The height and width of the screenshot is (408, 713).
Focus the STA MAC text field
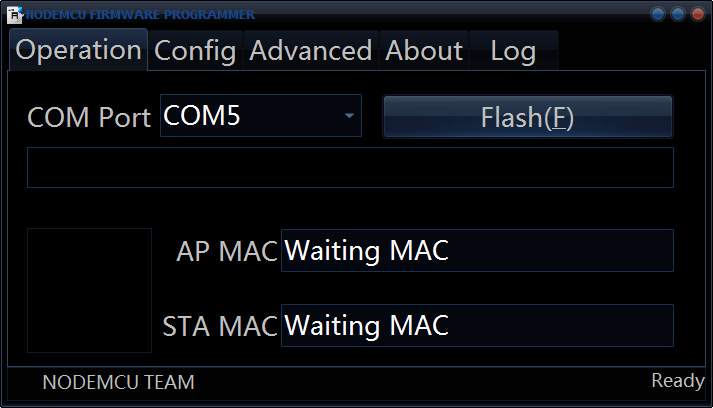tap(477, 326)
